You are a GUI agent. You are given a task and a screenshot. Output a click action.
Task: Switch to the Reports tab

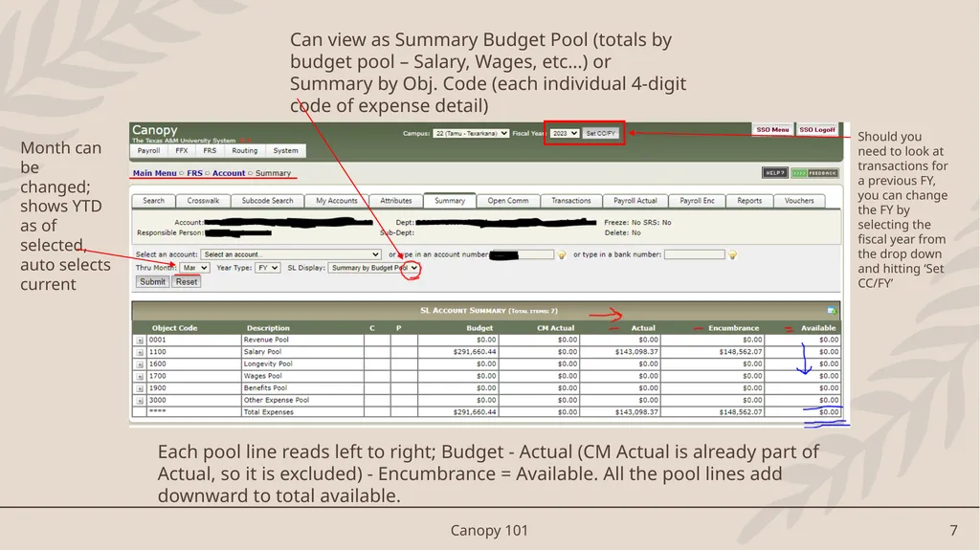749,201
